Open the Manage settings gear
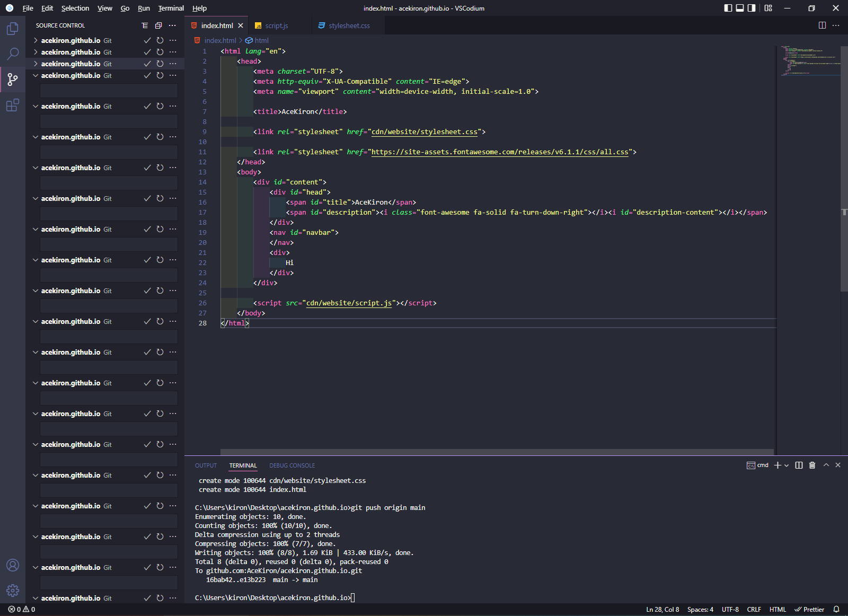848x616 pixels. pyautogui.click(x=13, y=590)
